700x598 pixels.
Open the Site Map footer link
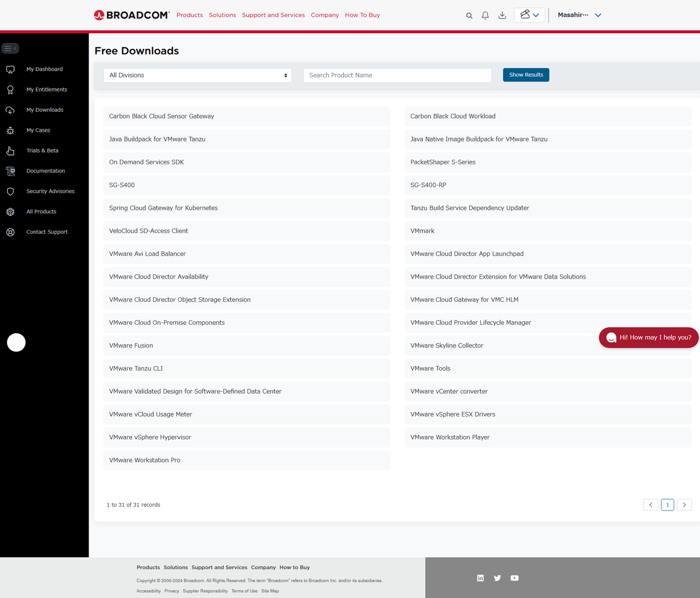tap(270, 591)
